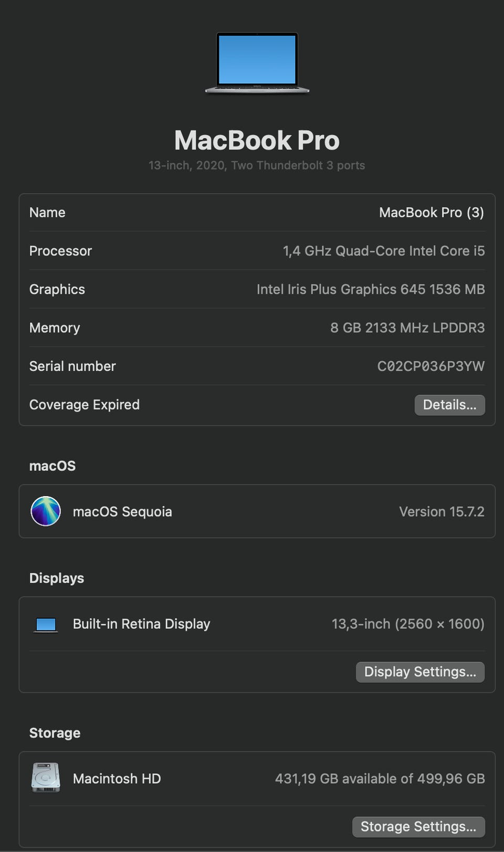Image resolution: width=504 pixels, height=852 pixels.
Task: Click the MacBook Pro title heading
Action: tap(257, 141)
